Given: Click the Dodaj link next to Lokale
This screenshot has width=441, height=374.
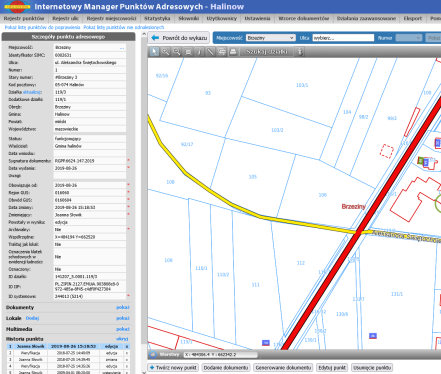Looking at the screenshot, I should pos(32,318).
